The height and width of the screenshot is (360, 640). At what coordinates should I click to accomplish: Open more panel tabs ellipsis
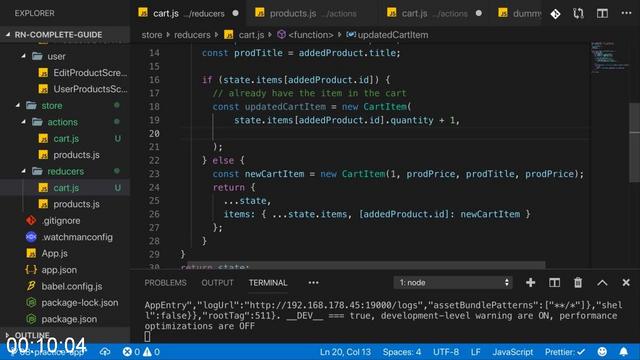click(313, 282)
